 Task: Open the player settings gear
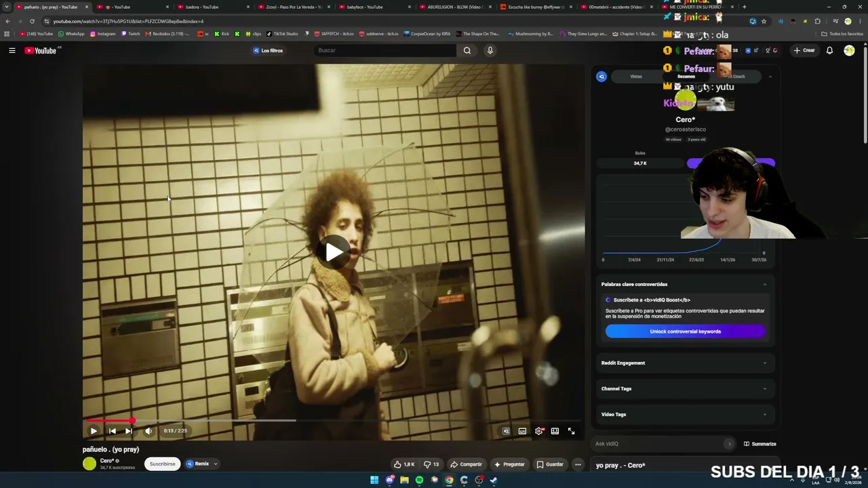click(x=539, y=431)
